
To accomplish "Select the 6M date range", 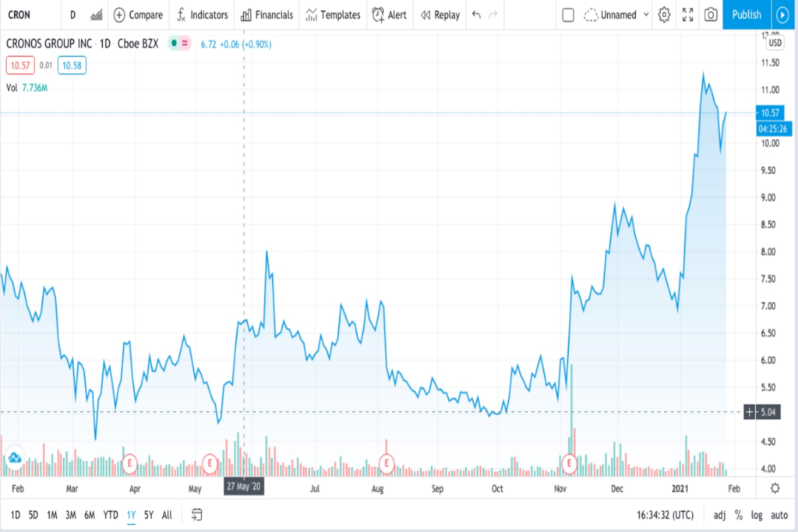I will click(x=90, y=515).
